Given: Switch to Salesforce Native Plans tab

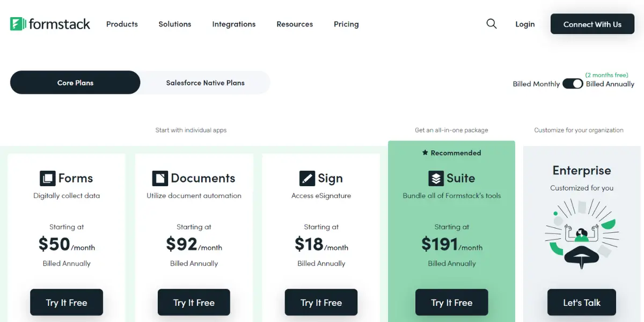Looking at the screenshot, I should [205, 83].
